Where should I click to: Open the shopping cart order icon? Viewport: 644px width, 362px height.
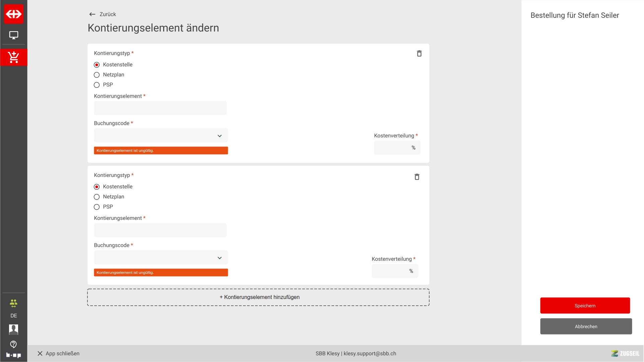click(14, 57)
